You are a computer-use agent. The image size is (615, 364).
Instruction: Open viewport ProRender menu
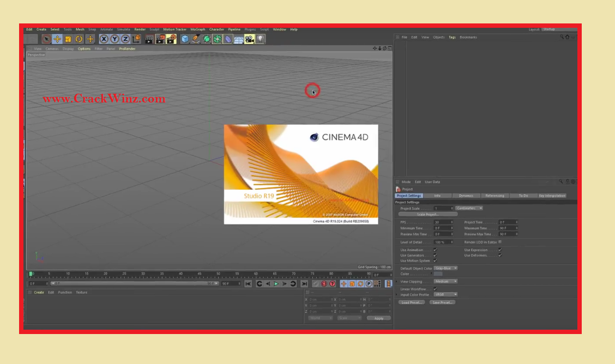[x=127, y=48]
